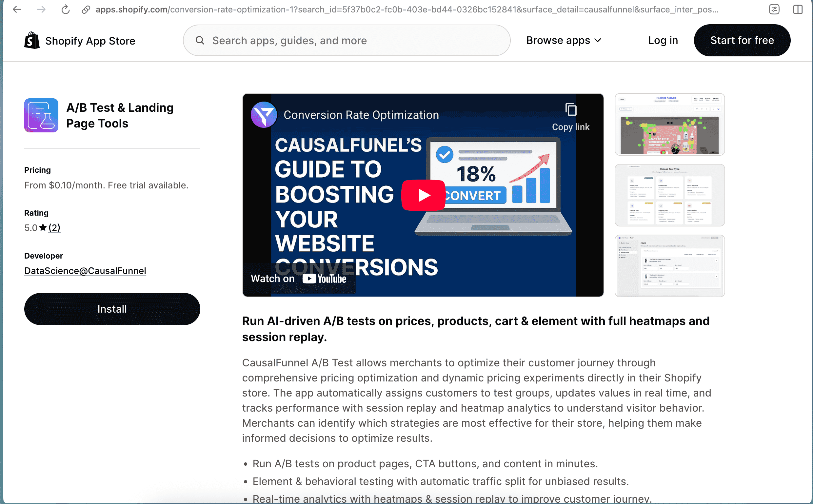Click the back navigation arrow
The width and height of the screenshot is (813, 504).
click(x=17, y=9)
